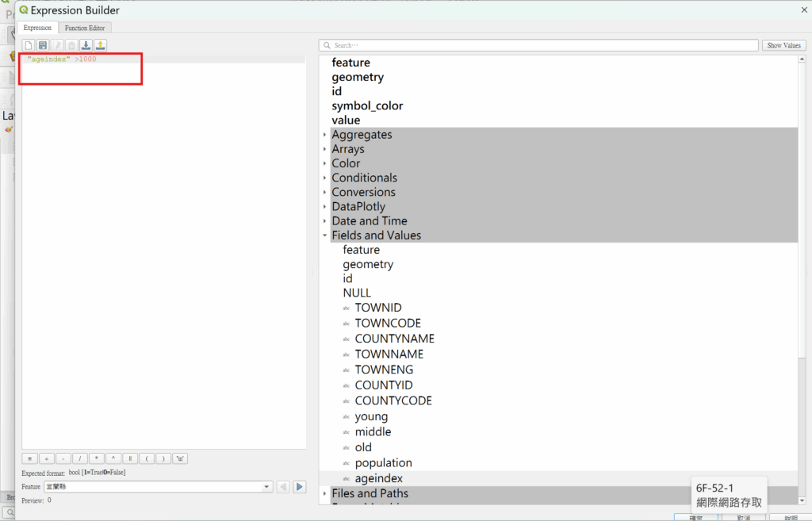Viewport: 812px width, 521px height.
Task: Insert the division slash operator
Action: (x=80, y=458)
